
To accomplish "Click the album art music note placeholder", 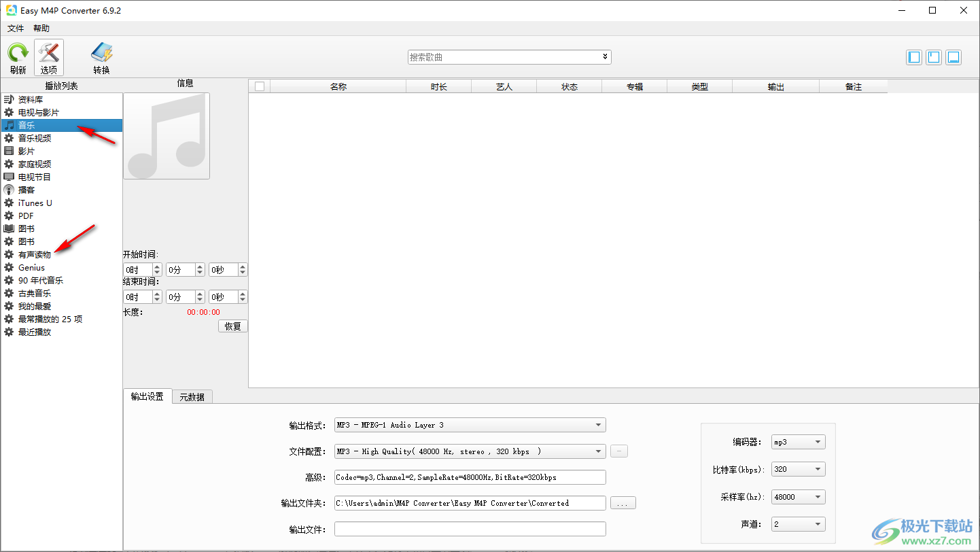I will click(167, 136).
